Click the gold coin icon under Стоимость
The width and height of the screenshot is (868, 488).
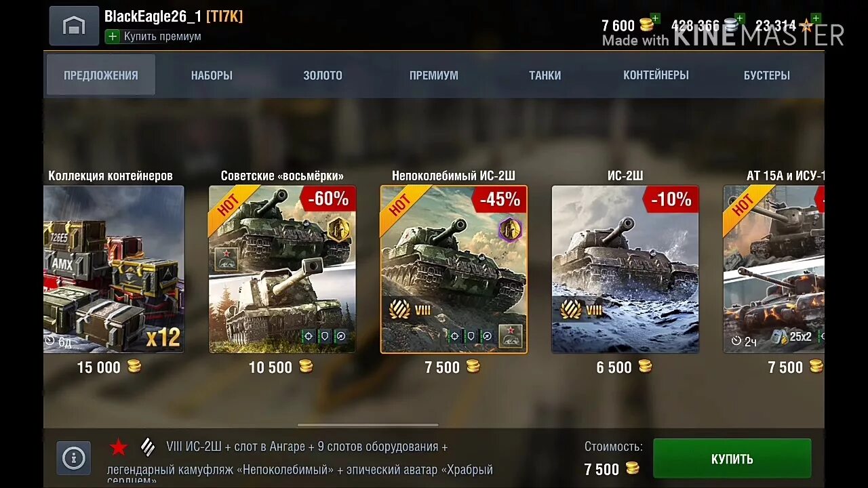tap(632, 468)
